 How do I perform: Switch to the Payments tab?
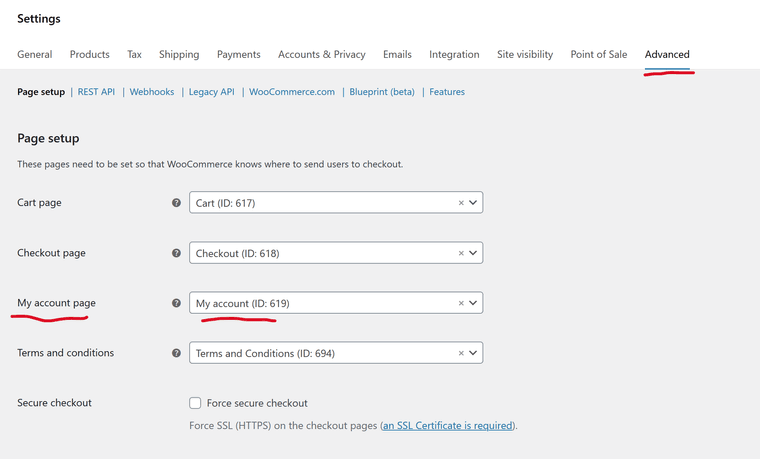click(x=238, y=54)
